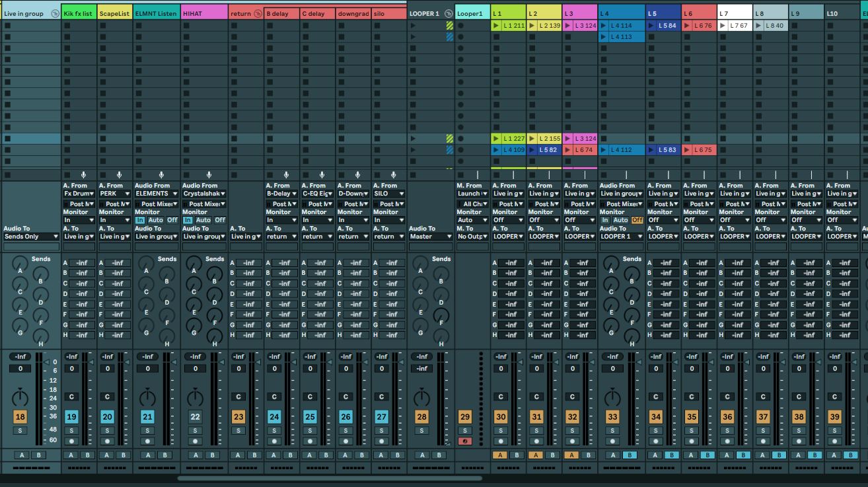Solo the ELMNT Listen track

tap(147, 431)
